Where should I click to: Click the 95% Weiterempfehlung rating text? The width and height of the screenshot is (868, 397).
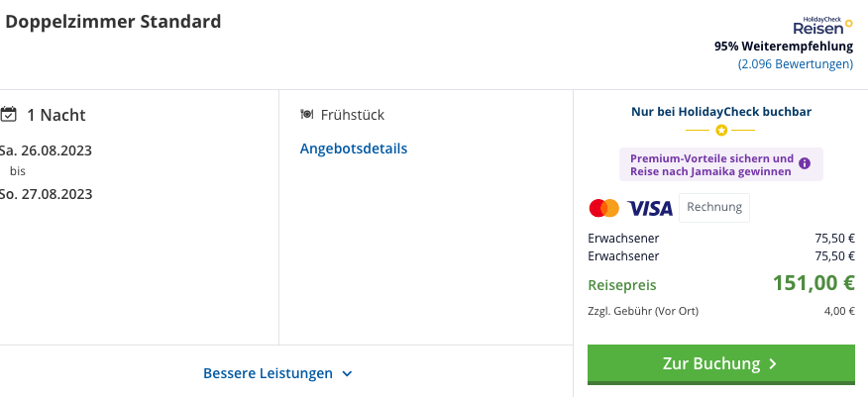(784, 46)
